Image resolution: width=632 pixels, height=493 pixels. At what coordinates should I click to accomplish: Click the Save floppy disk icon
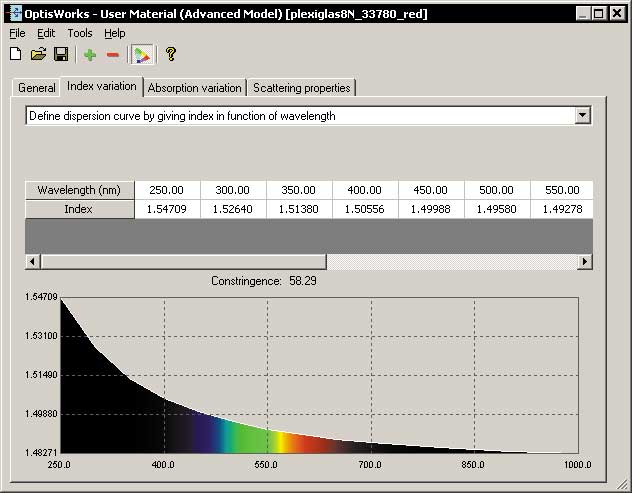(60, 54)
